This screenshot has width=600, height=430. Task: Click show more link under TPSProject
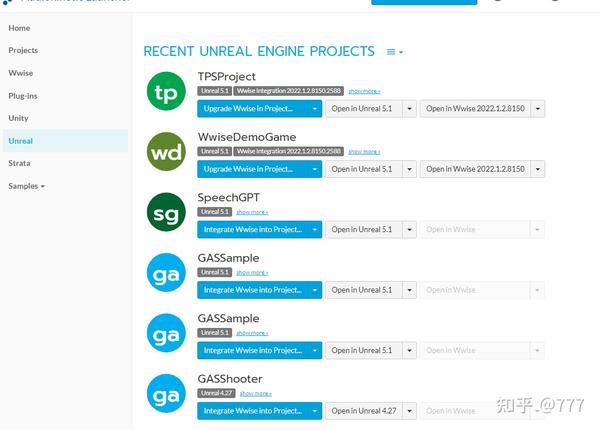click(x=364, y=91)
